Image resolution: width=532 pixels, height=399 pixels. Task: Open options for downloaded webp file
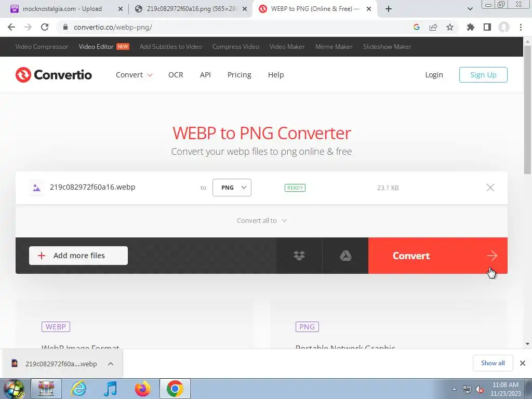[x=111, y=364]
